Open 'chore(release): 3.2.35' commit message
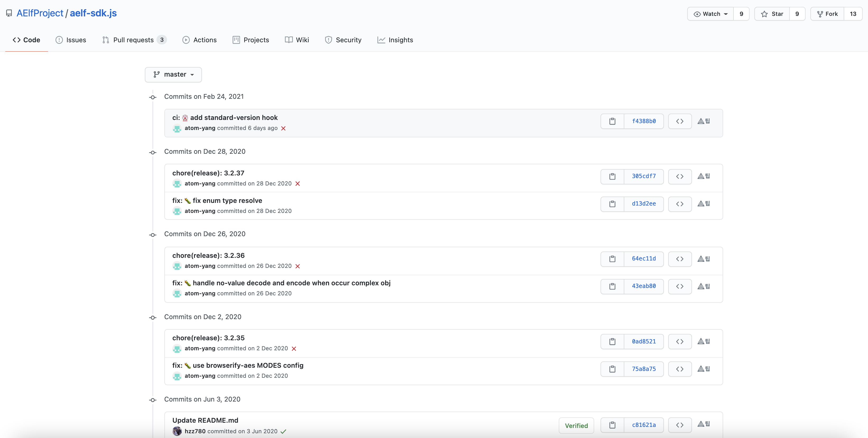The height and width of the screenshot is (438, 868). (208, 338)
